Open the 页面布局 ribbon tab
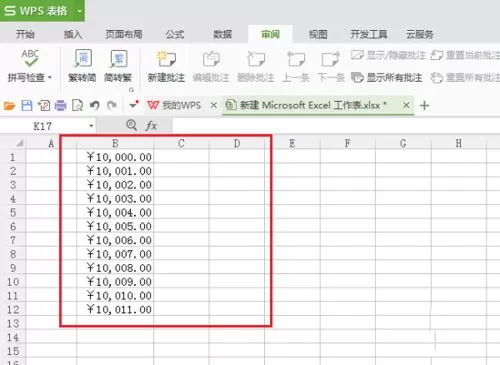 124,34
